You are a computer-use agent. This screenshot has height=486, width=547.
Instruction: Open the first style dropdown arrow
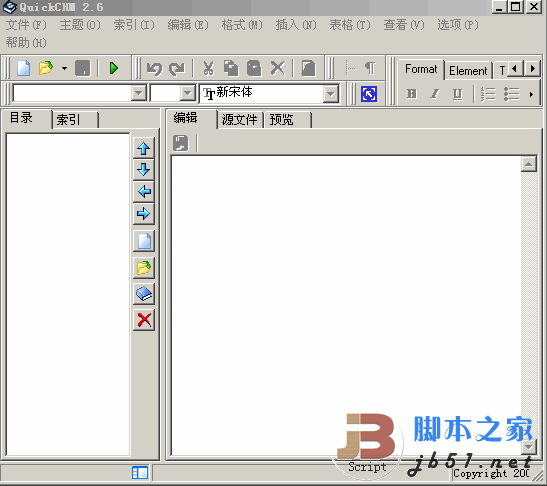pos(138,93)
